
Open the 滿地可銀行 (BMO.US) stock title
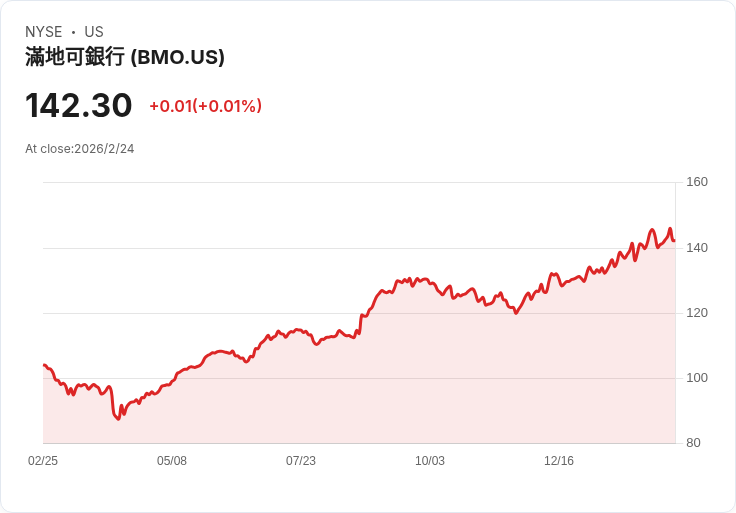125,58
